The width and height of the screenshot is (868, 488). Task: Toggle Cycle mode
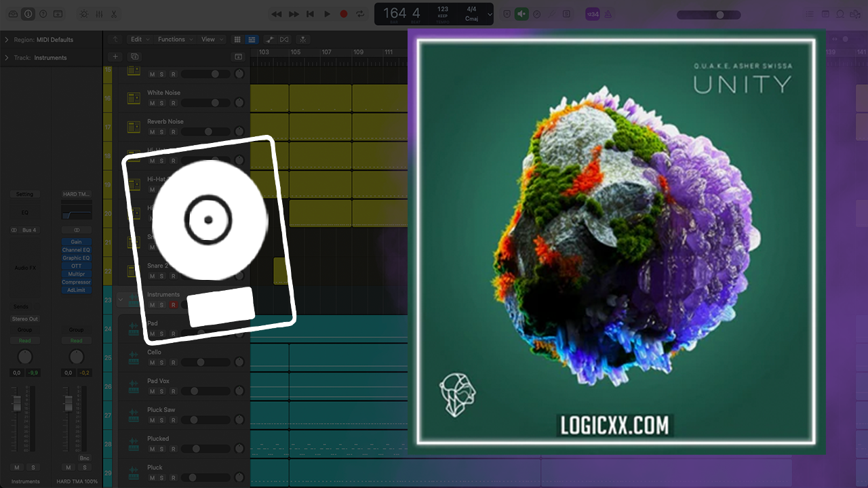tap(360, 14)
